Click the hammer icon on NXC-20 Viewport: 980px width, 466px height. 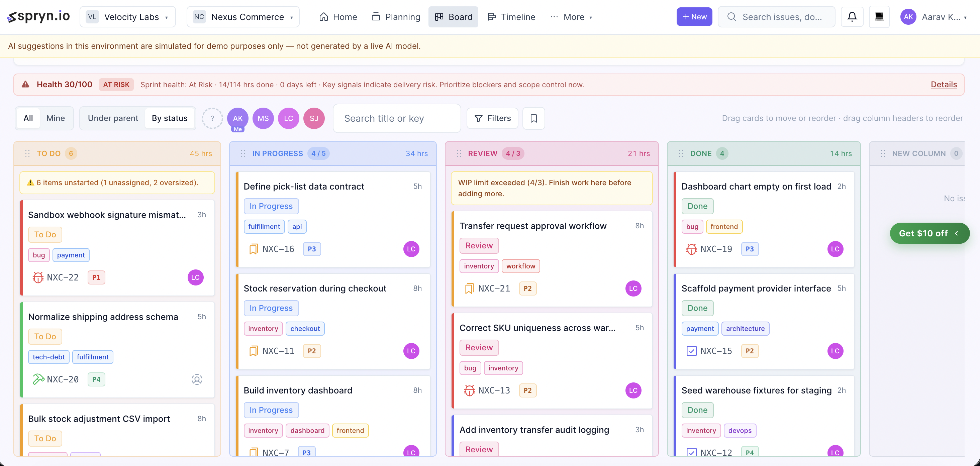pos(38,379)
